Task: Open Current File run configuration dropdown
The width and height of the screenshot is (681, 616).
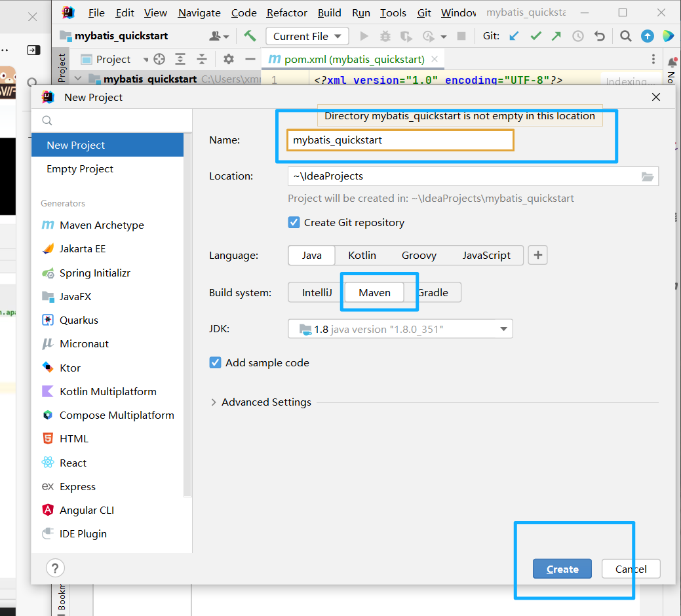Action: tap(307, 37)
